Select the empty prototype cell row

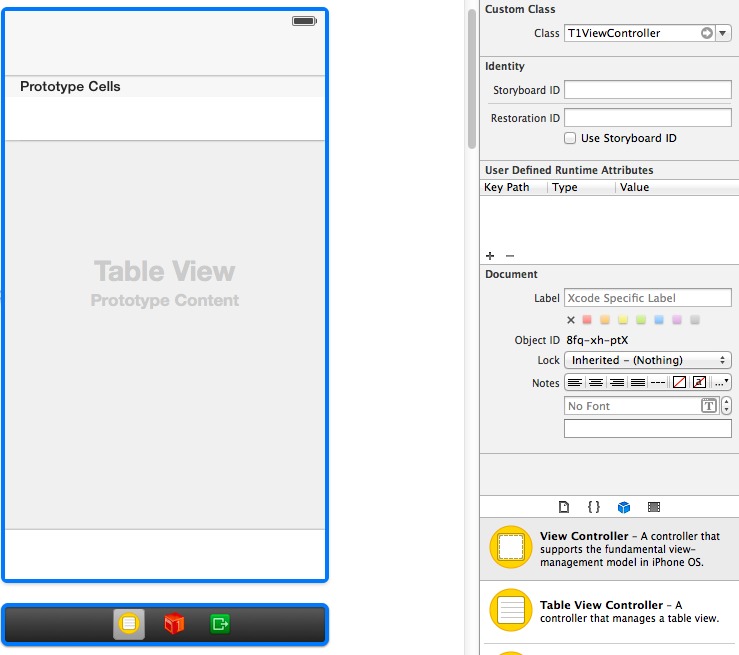(x=165, y=118)
